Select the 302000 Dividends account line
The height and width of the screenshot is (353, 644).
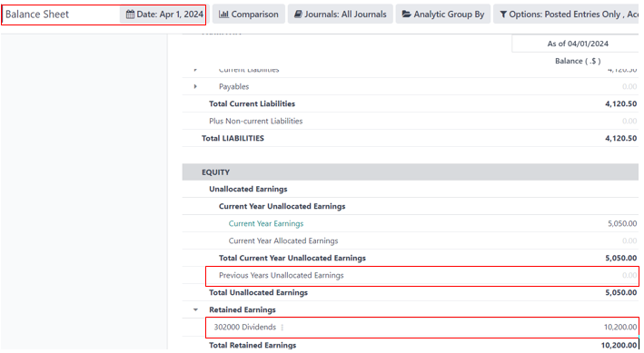(x=422, y=328)
